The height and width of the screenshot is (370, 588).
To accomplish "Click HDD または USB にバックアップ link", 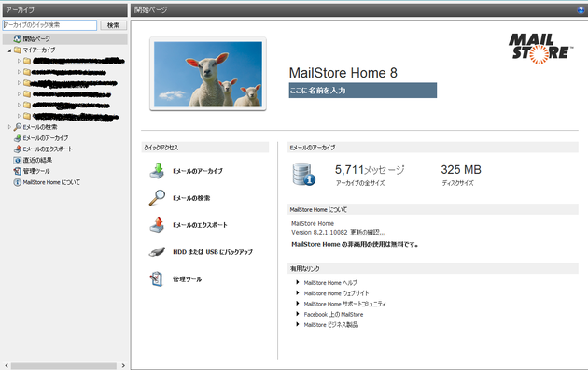I will point(213,252).
